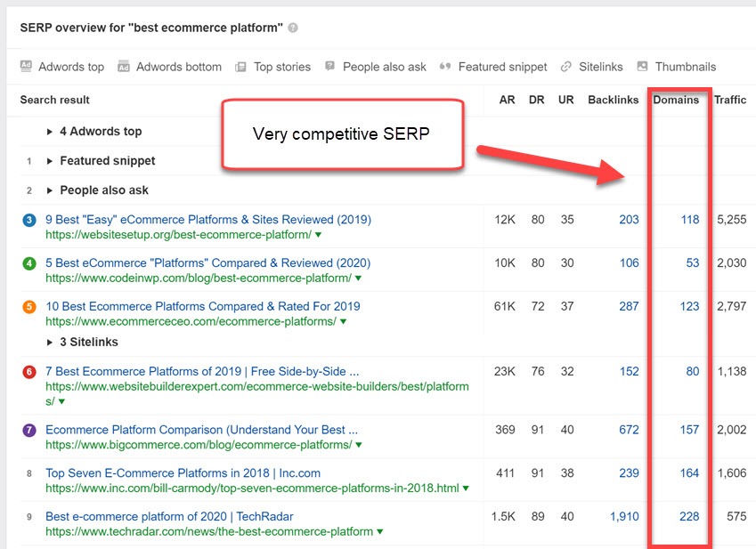Click the 1,910 backlinks count for TechRadar

623,516
